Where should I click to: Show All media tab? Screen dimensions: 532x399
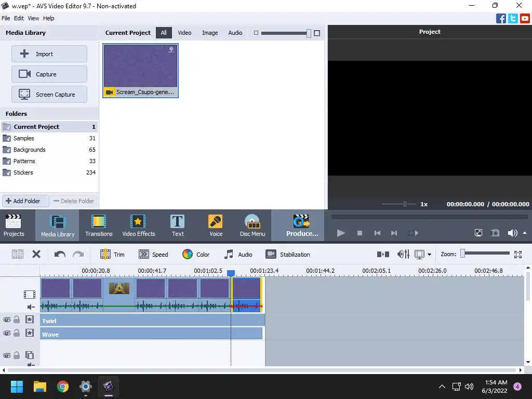click(164, 33)
